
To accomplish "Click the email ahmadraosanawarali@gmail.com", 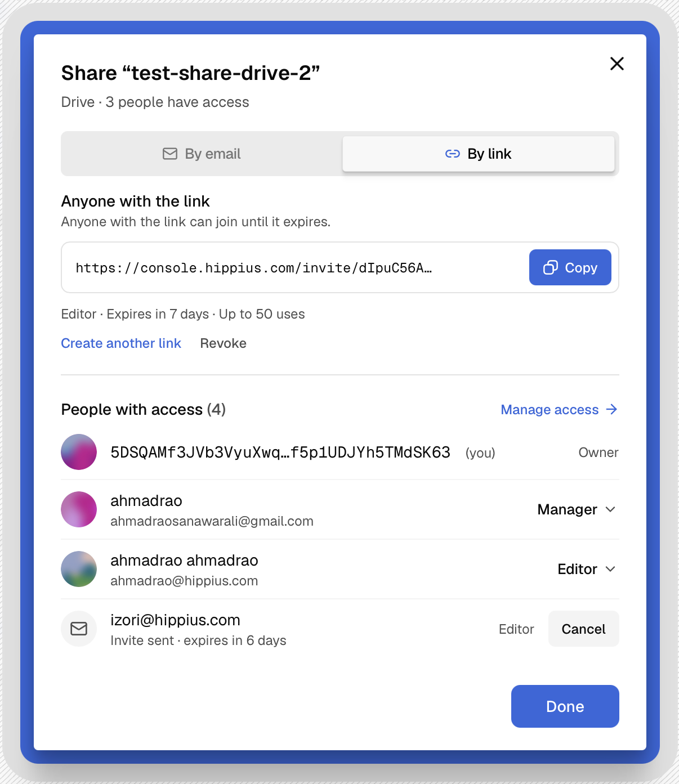I will pyautogui.click(x=212, y=521).
